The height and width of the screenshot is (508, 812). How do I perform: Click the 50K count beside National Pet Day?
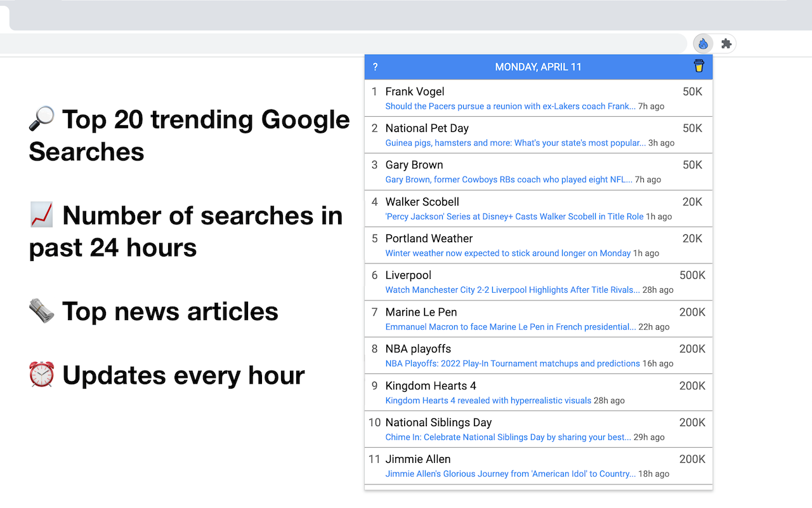[693, 128]
